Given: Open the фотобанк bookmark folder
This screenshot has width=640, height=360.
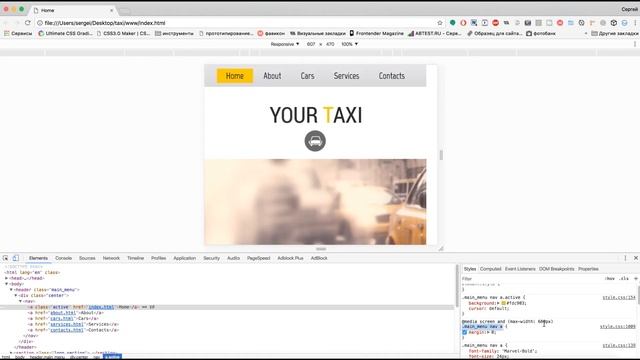Looking at the screenshot, I should [x=541, y=33].
